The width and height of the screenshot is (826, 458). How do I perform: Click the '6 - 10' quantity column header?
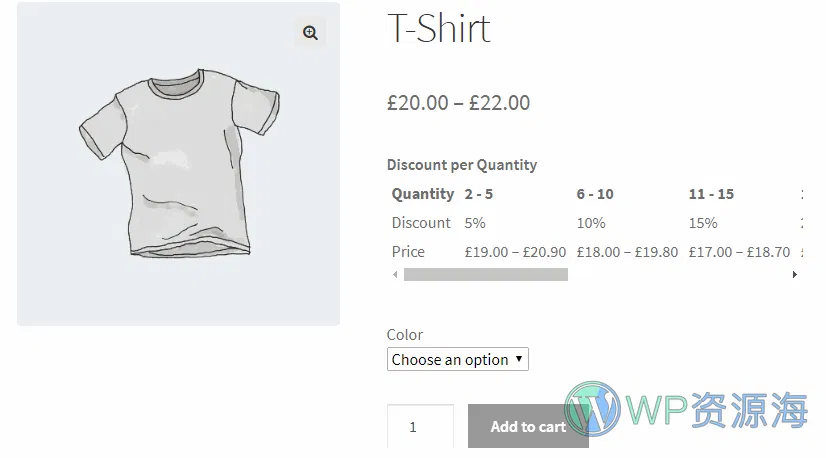click(595, 194)
